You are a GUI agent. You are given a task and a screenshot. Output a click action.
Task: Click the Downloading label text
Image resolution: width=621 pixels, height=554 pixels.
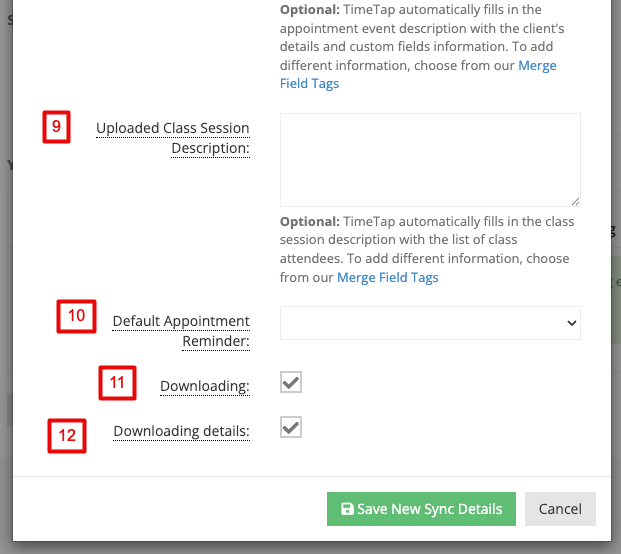[205, 386]
